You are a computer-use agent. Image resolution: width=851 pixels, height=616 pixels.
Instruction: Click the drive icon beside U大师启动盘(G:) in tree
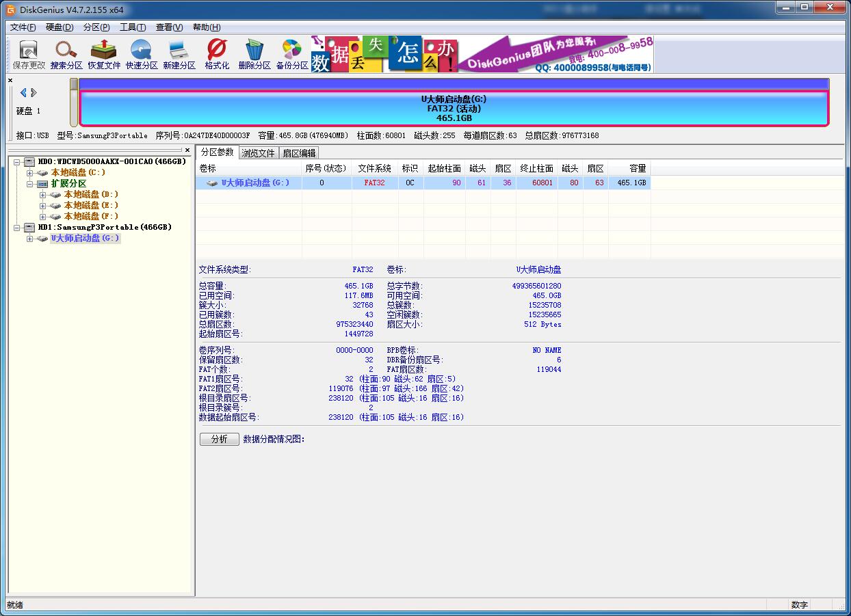[43, 239]
